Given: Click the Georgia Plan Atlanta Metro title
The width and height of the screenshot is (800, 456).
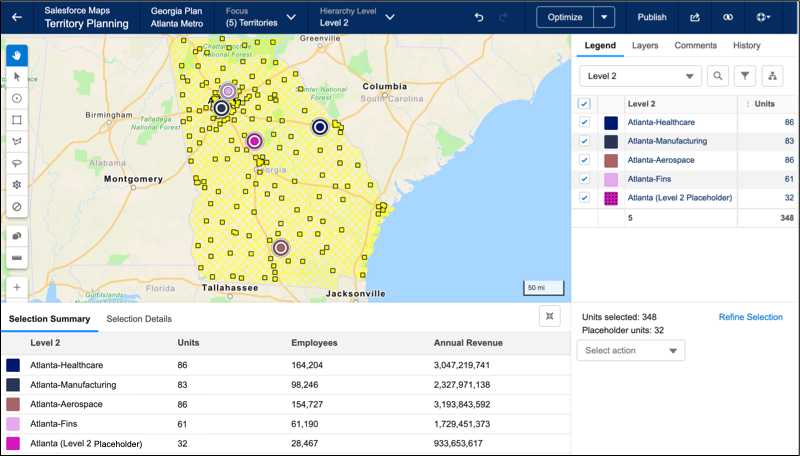Looking at the screenshot, I should pyautogui.click(x=177, y=17).
